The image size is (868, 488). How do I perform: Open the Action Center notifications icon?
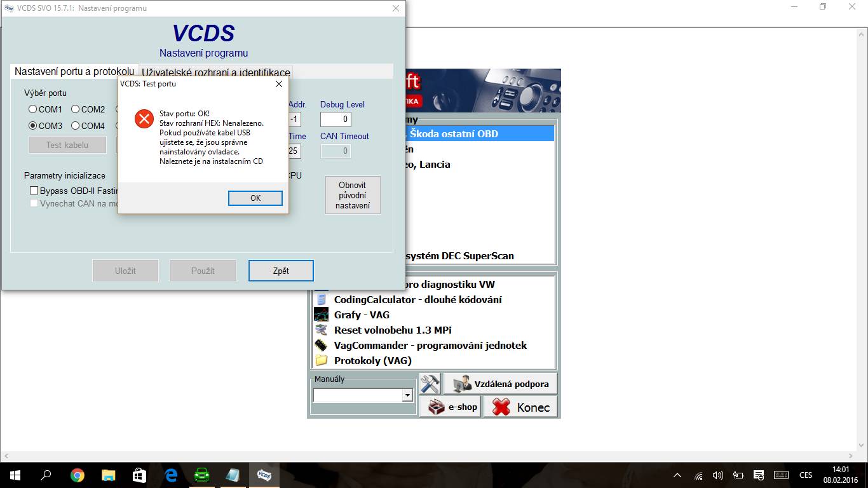[x=759, y=475]
